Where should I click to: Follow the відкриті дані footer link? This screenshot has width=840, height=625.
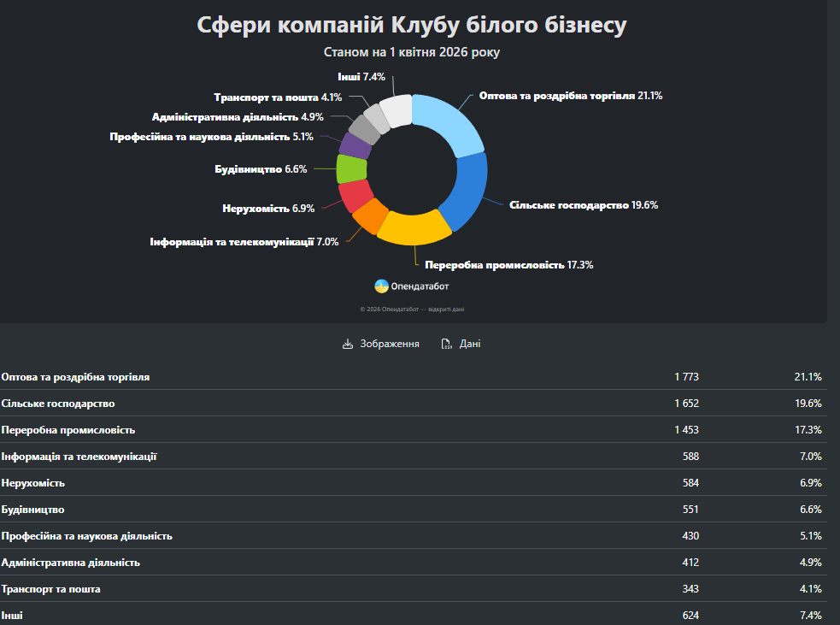(x=446, y=310)
